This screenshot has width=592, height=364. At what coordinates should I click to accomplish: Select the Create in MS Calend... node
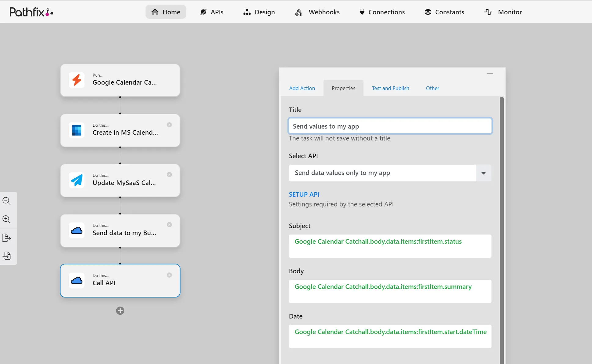click(120, 130)
